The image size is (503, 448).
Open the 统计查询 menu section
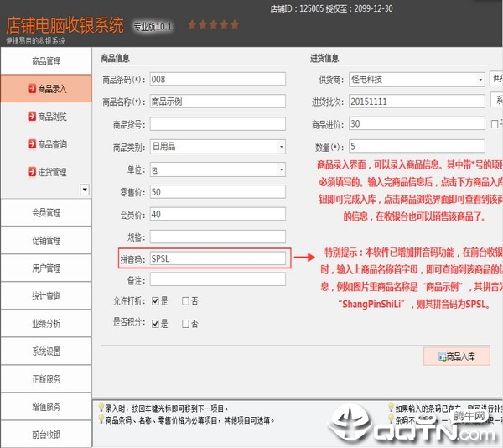point(46,296)
